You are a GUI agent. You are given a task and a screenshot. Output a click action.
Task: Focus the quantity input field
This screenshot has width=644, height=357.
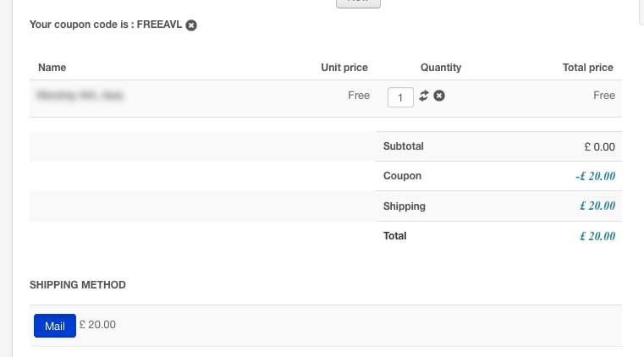(399, 97)
